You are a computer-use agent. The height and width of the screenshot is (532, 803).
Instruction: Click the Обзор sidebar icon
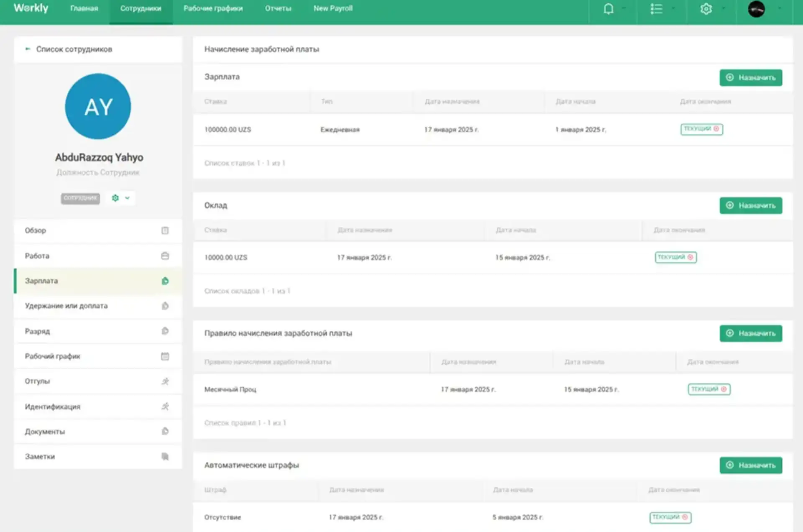pos(165,230)
